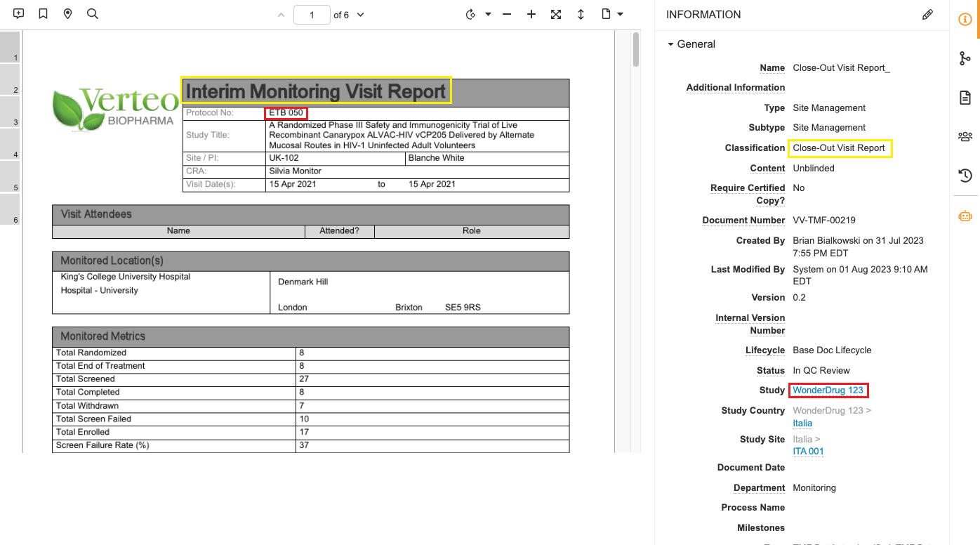The height and width of the screenshot is (545, 980).
Task: Click the location pin anchor icon
Action: [67, 14]
